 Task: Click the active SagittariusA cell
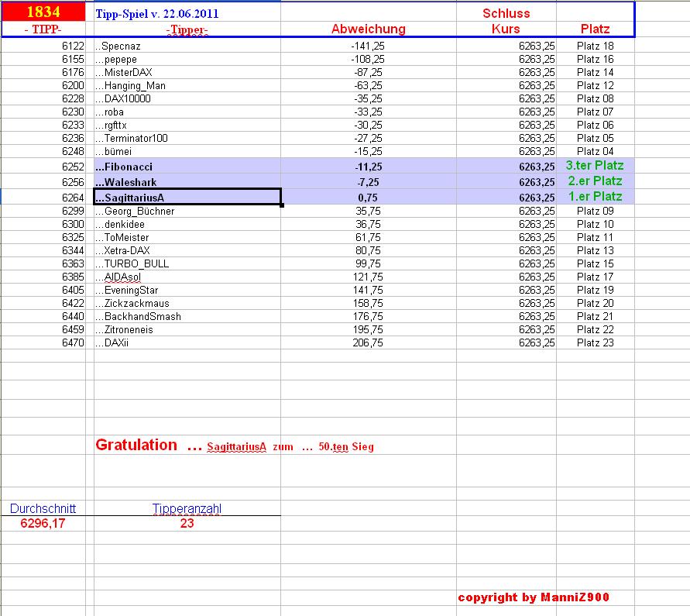point(187,197)
